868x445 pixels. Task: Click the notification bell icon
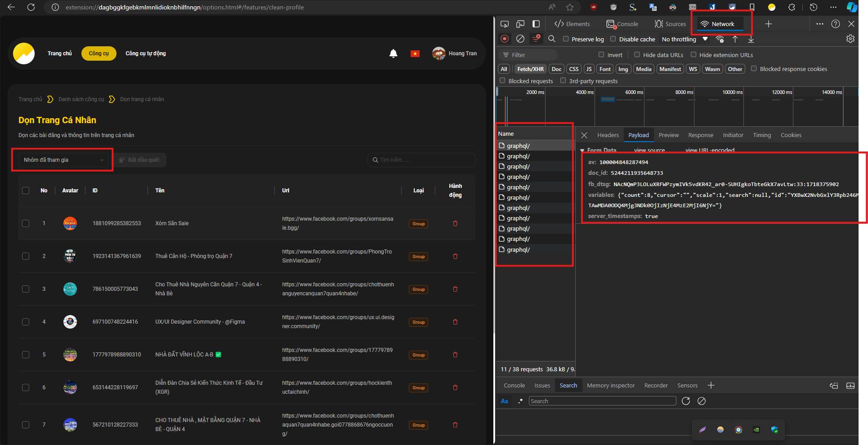coord(393,53)
